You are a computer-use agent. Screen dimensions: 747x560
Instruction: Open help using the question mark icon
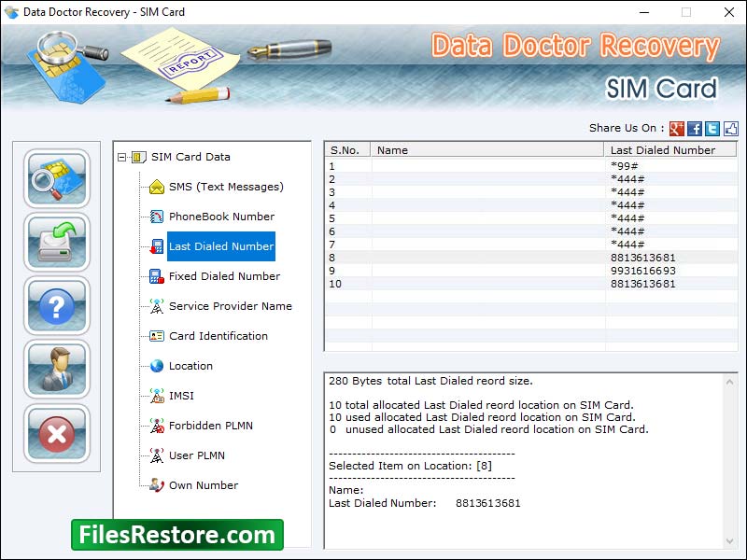pyautogui.click(x=56, y=305)
